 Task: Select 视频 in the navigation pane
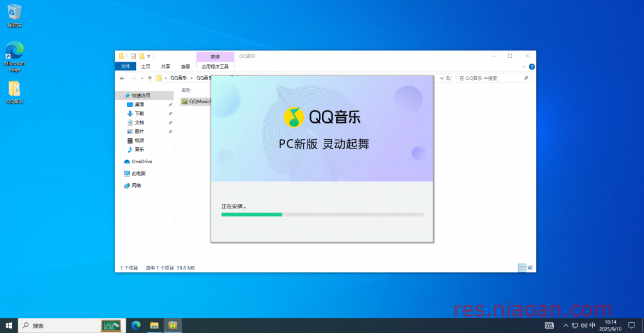pyautogui.click(x=139, y=140)
